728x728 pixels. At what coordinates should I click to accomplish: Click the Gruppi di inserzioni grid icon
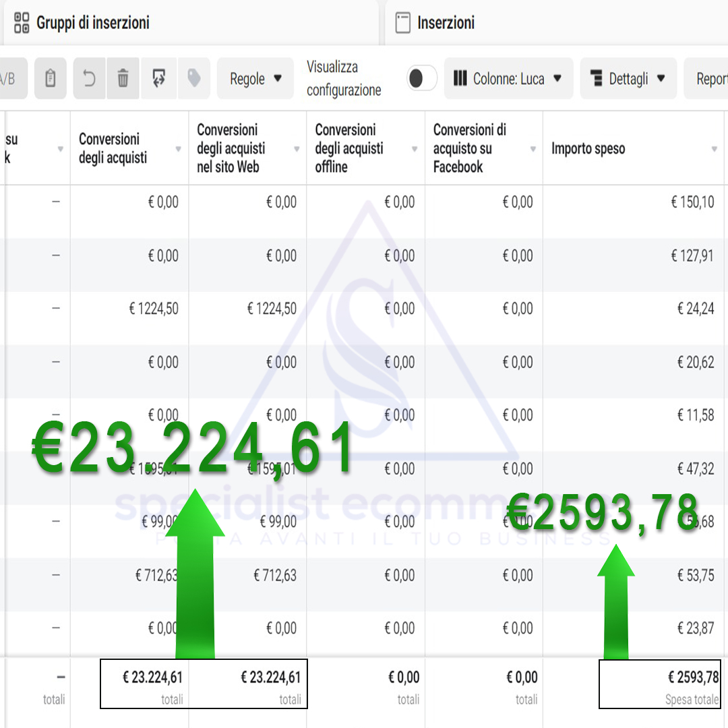[22, 23]
